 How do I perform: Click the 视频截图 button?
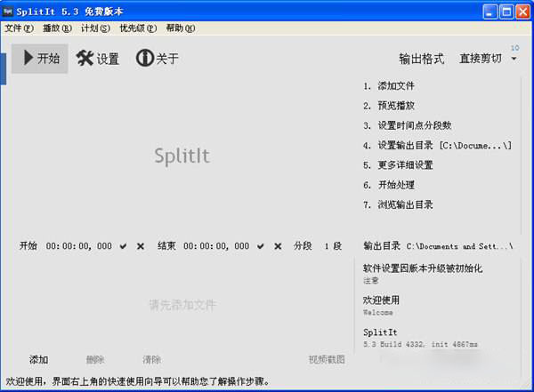[327, 359]
